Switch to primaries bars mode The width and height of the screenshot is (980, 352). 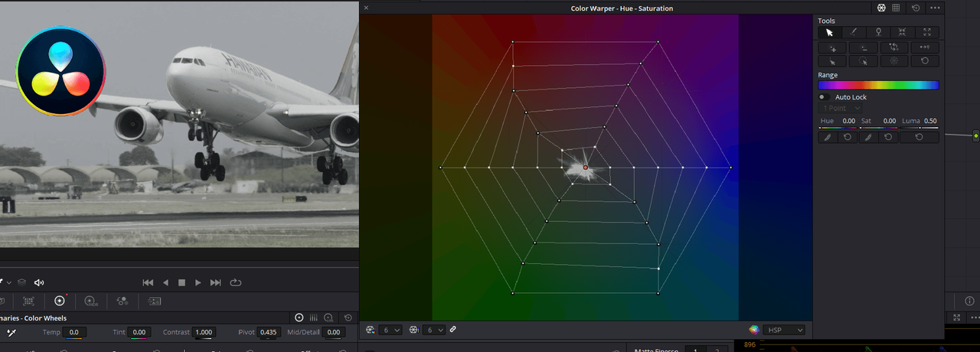[x=313, y=318]
